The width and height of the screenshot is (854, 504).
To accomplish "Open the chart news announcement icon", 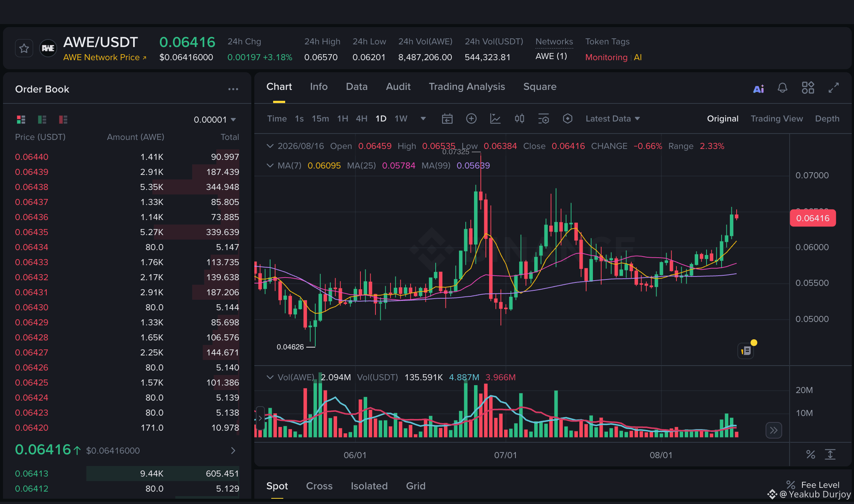I will (x=746, y=351).
